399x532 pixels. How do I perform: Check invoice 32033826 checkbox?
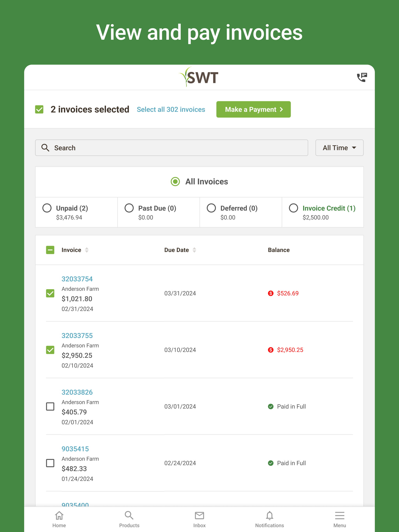tap(50, 406)
